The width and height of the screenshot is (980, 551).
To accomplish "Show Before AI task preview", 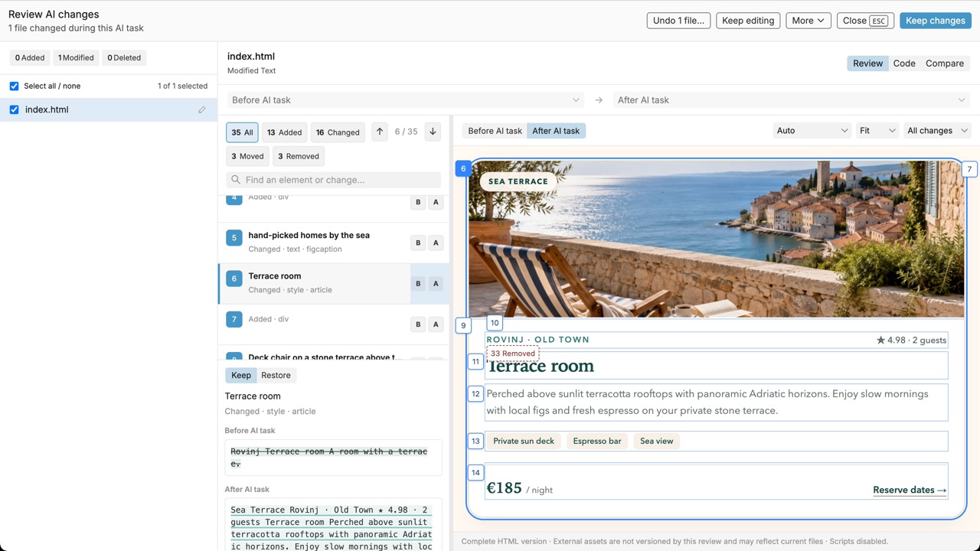I will click(x=495, y=131).
